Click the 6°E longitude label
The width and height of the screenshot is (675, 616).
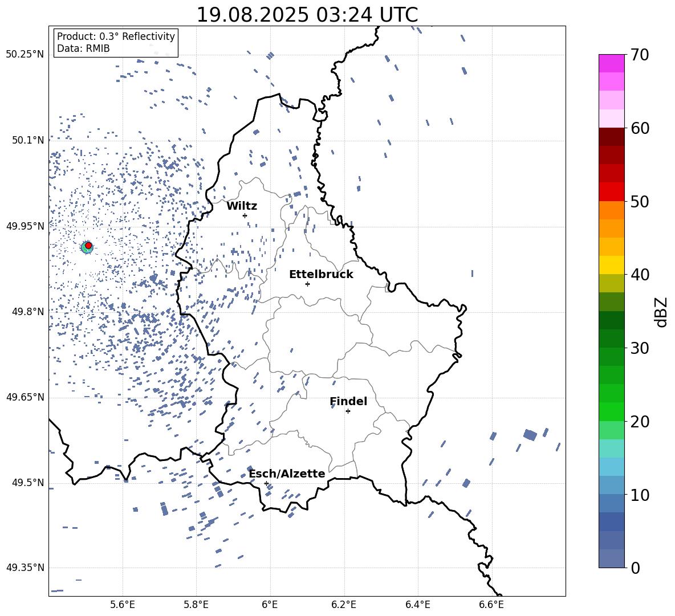(x=270, y=605)
